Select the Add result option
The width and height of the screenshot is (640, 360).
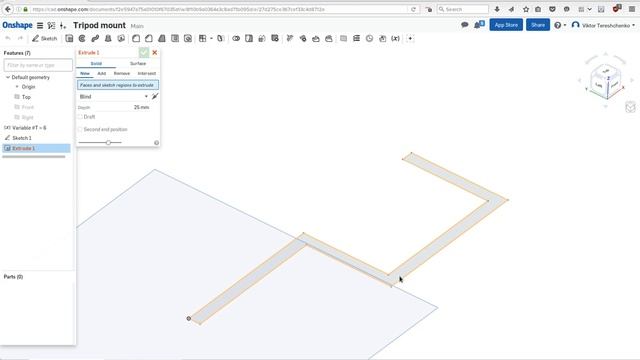102,73
